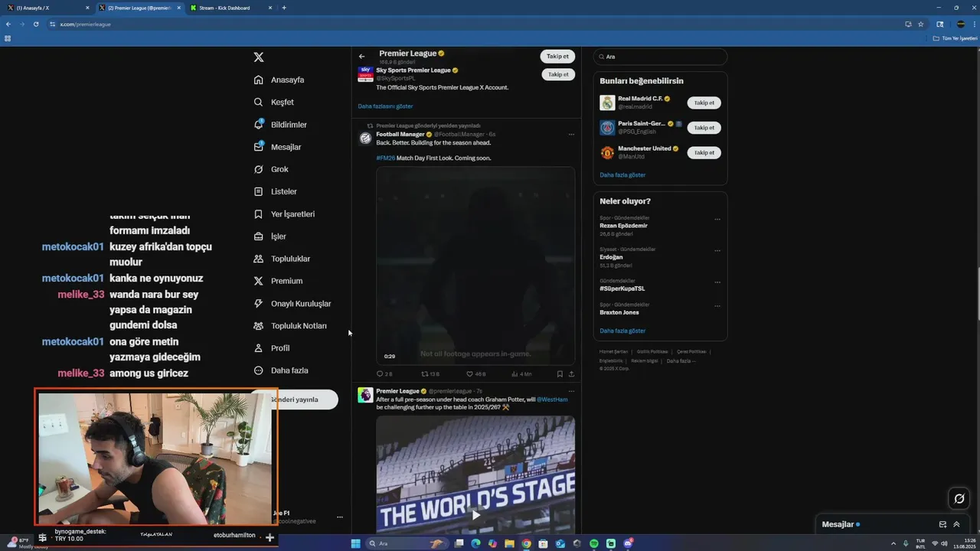Viewport: 980px width, 551px height.
Task: Bookmark the Football Manager post
Action: pyautogui.click(x=560, y=374)
